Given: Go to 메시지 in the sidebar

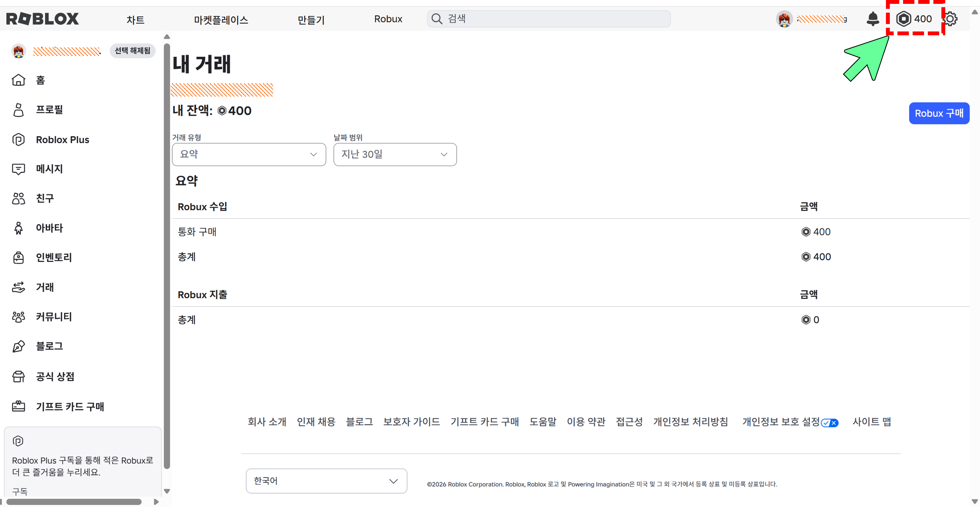Looking at the screenshot, I should coord(49,169).
